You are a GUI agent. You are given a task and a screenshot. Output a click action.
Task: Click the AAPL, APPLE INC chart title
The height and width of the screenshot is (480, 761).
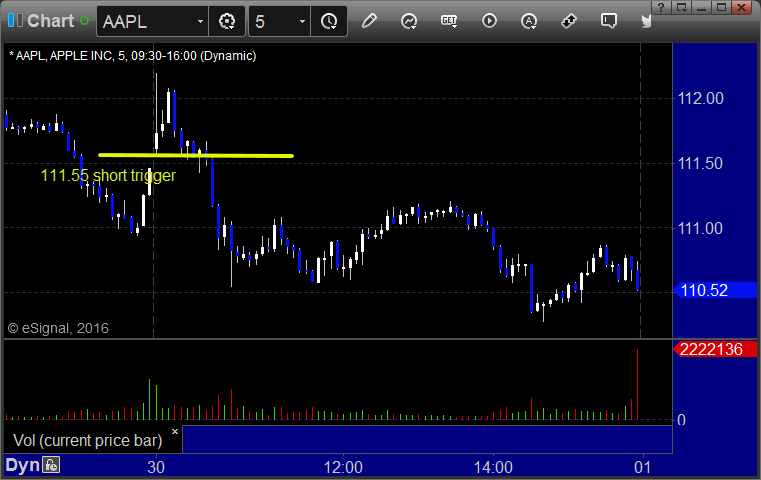click(x=132, y=56)
